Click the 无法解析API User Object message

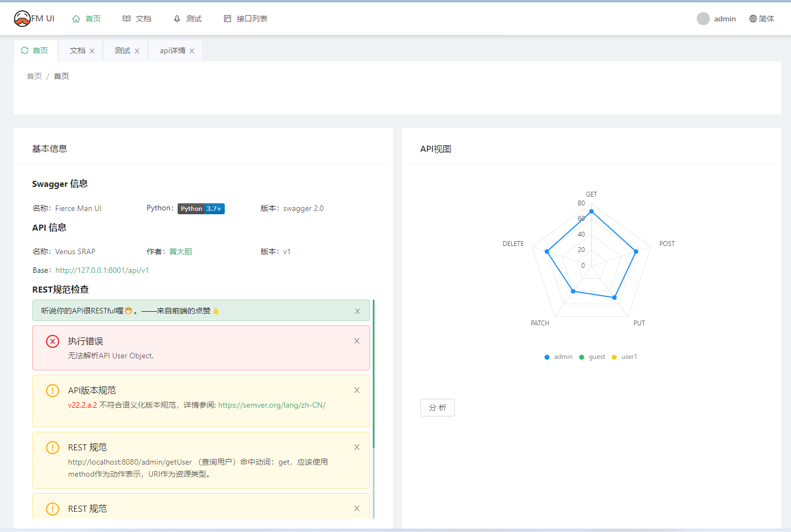click(111, 356)
